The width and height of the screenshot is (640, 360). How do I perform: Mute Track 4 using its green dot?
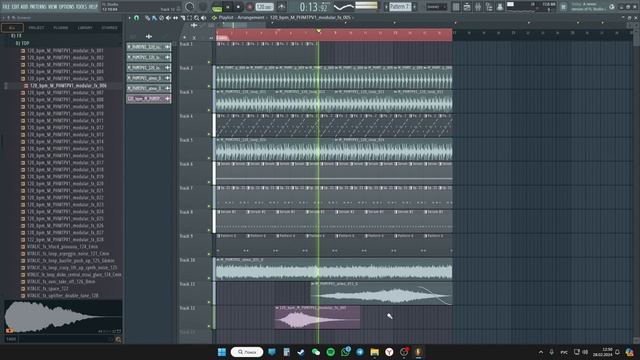pos(209,134)
